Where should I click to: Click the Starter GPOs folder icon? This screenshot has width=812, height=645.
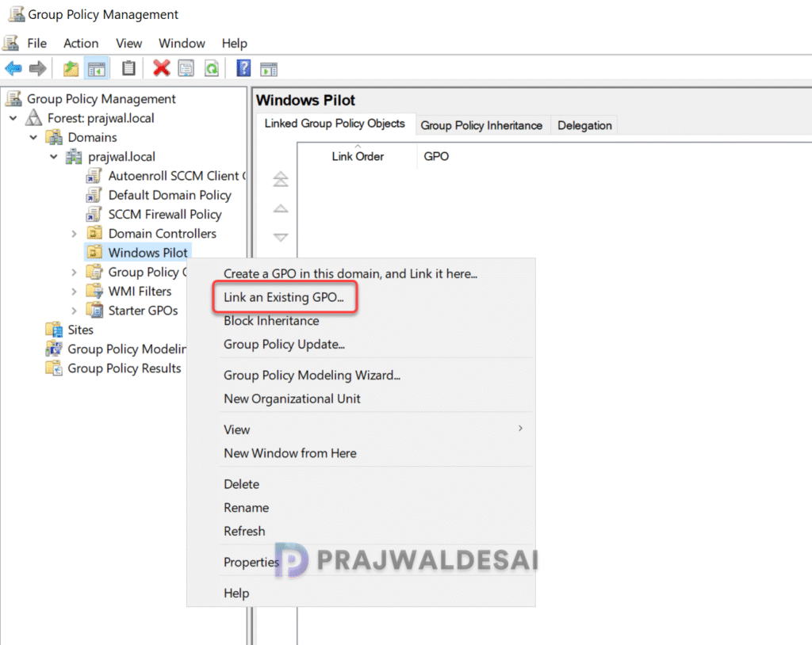point(94,310)
